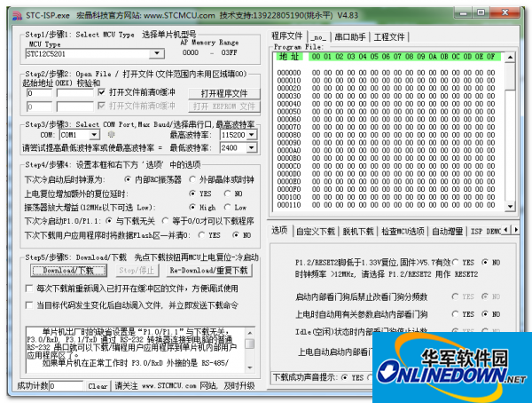
Task: Click the Download/下载 button
Action: coord(68,271)
